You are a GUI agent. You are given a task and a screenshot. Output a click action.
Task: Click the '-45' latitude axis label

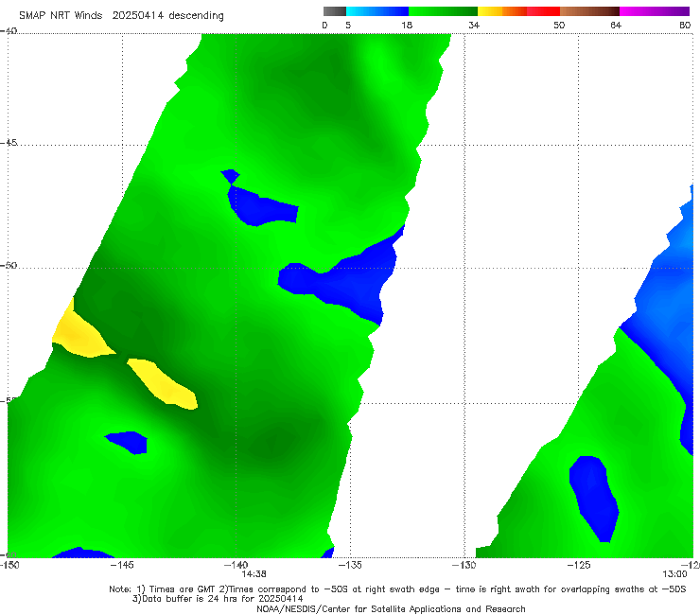pos(9,143)
